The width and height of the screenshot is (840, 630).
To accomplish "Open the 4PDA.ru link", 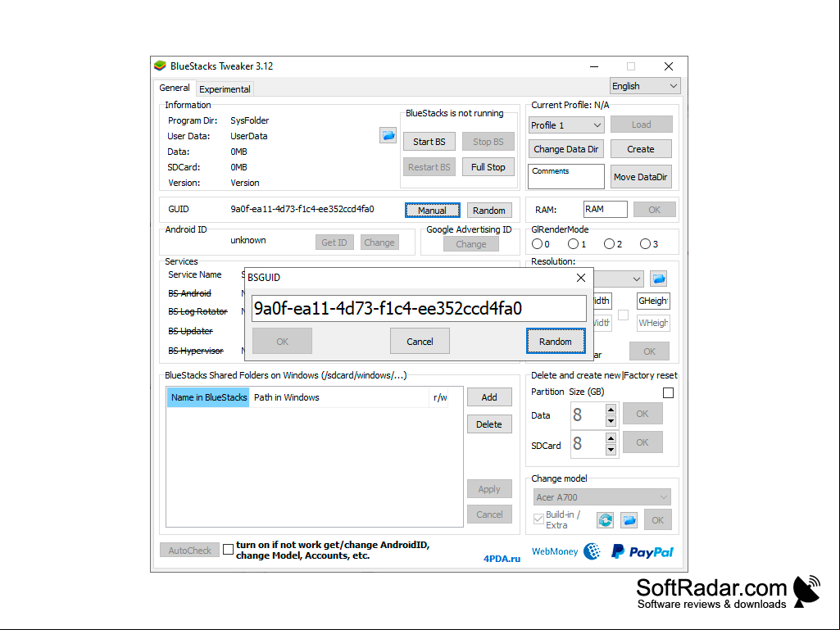I will pyautogui.click(x=502, y=558).
